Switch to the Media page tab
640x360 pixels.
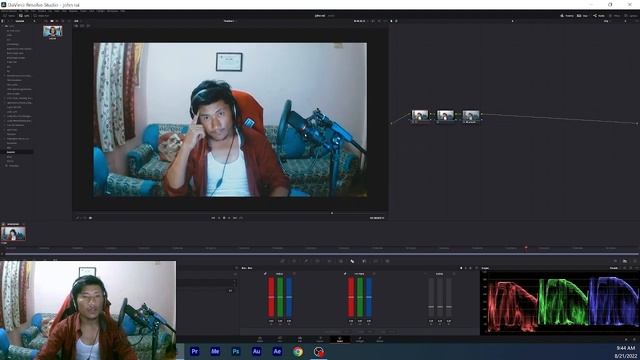coord(260,340)
